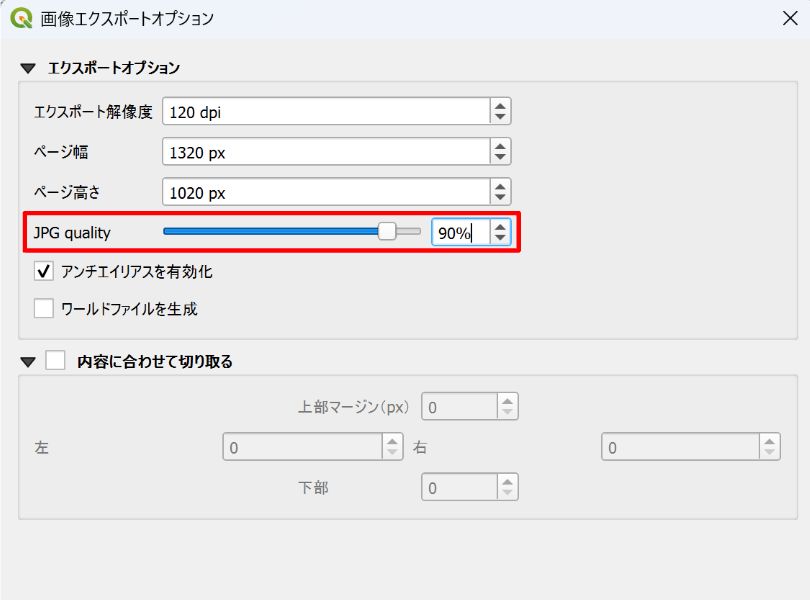This screenshot has height=600, width=810.
Task: Increase ページ幅 with up arrow
Action: pyautogui.click(x=500, y=146)
